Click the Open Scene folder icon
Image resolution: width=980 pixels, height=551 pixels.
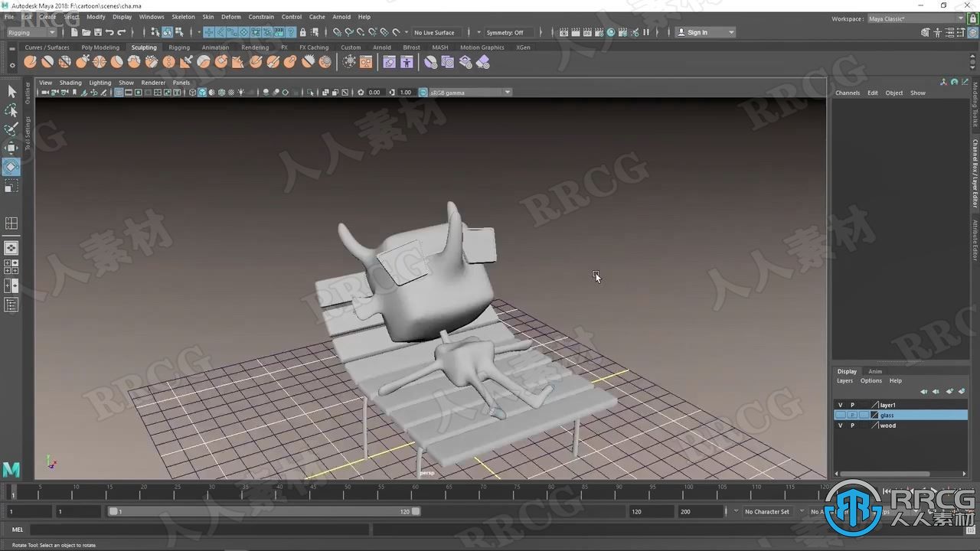point(87,32)
